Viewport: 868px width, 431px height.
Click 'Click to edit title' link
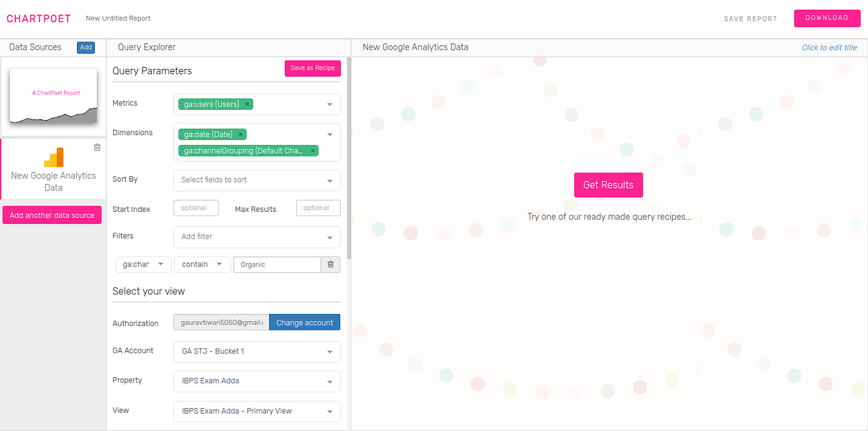[829, 47]
